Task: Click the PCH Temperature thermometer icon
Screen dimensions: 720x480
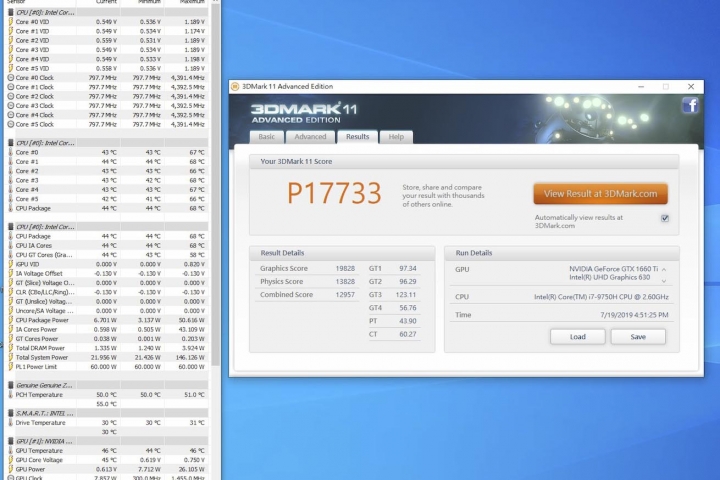Action: point(11,395)
